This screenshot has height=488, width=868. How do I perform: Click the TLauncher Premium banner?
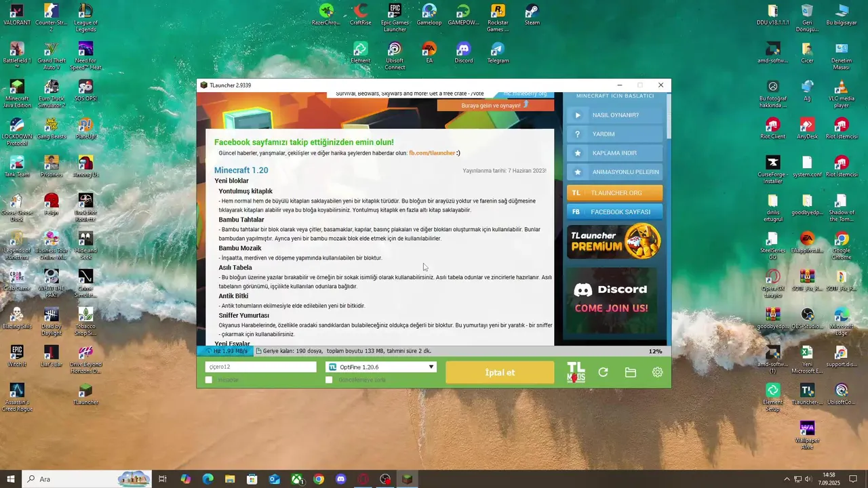point(614,241)
